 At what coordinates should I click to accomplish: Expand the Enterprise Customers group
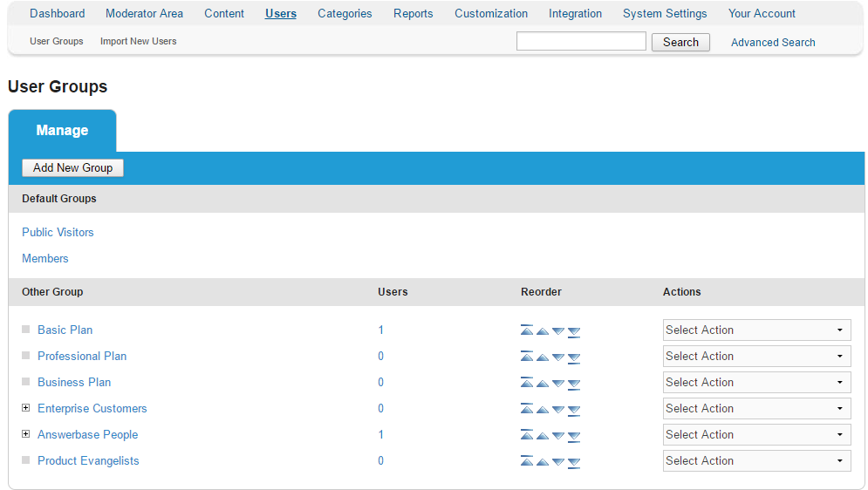point(25,407)
